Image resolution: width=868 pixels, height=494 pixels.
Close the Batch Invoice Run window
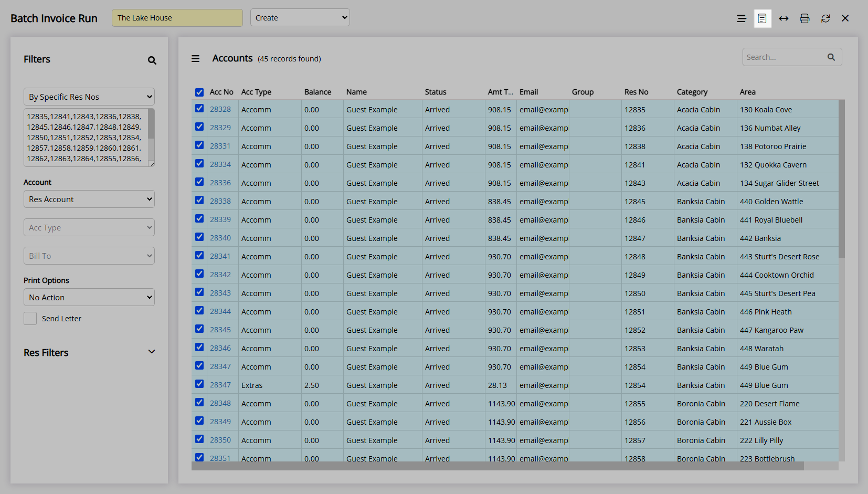[x=845, y=18]
